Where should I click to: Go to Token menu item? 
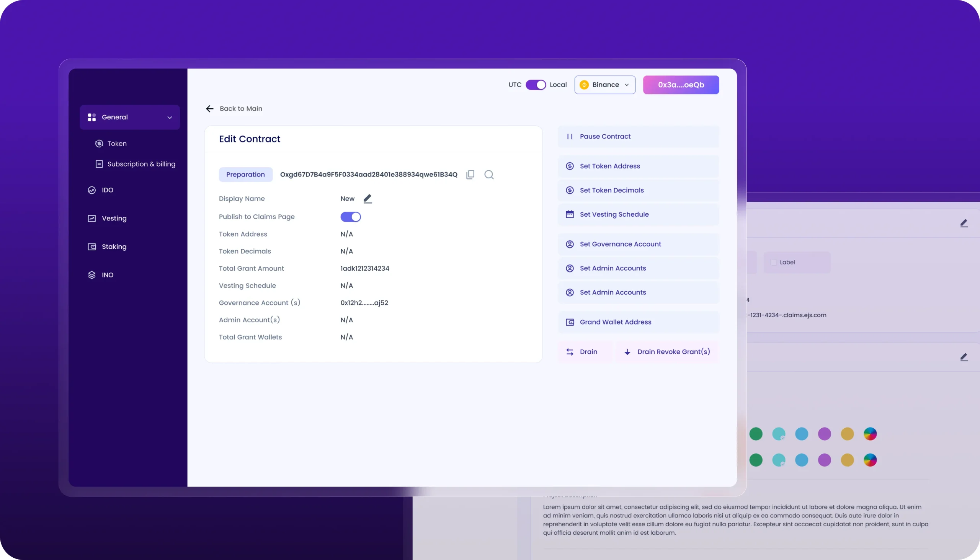click(116, 144)
